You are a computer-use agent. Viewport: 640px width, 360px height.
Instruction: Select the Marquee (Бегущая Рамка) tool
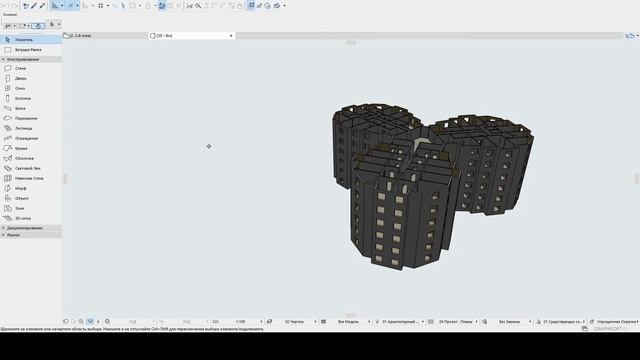click(31, 50)
